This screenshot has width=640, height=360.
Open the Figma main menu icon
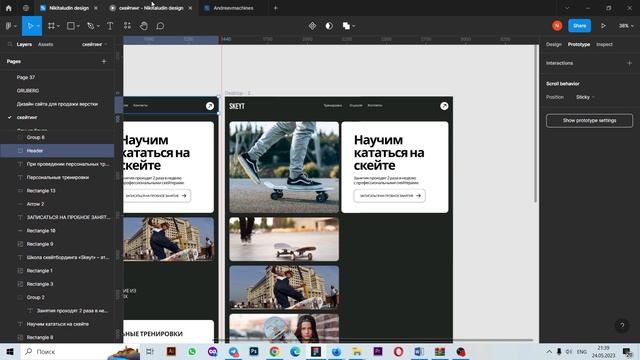click(x=9, y=26)
